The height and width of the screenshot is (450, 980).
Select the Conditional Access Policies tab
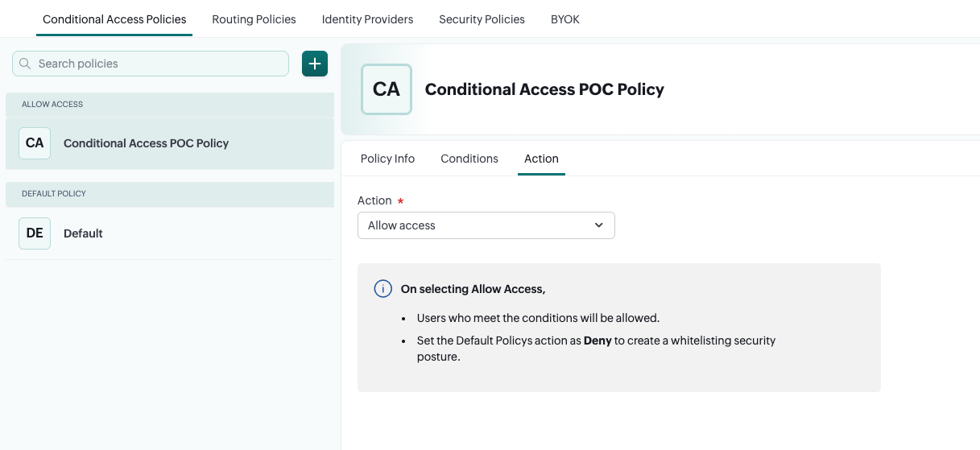(x=114, y=19)
